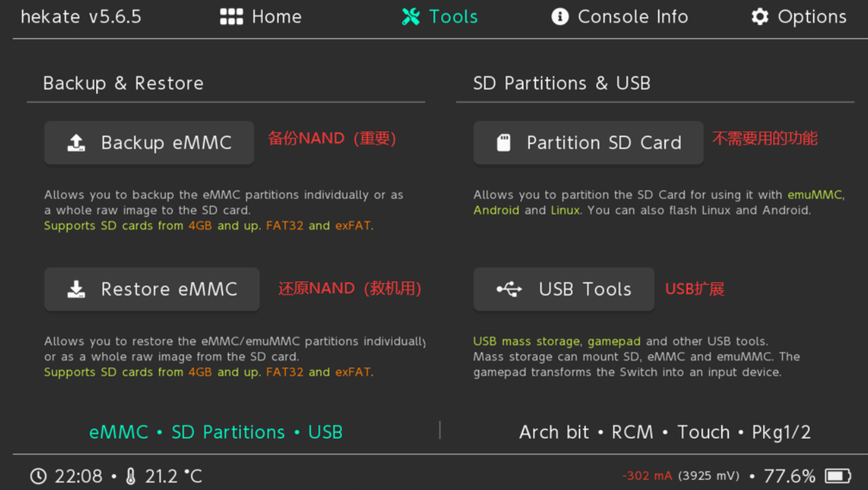Click the SD card icon on Partition button

pos(504,143)
